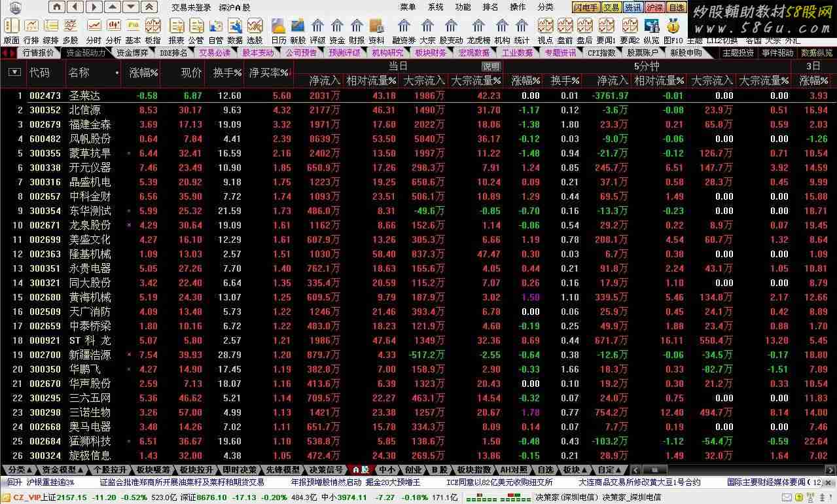Open the column dropdown beside 代码 header
This screenshot has width=837, height=504.
click(14, 73)
